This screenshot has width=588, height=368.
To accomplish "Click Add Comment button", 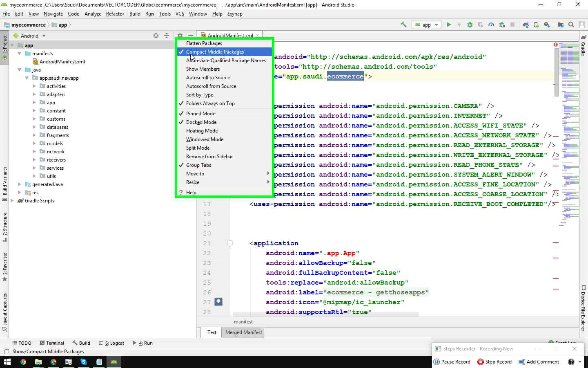I will click(539, 362).
